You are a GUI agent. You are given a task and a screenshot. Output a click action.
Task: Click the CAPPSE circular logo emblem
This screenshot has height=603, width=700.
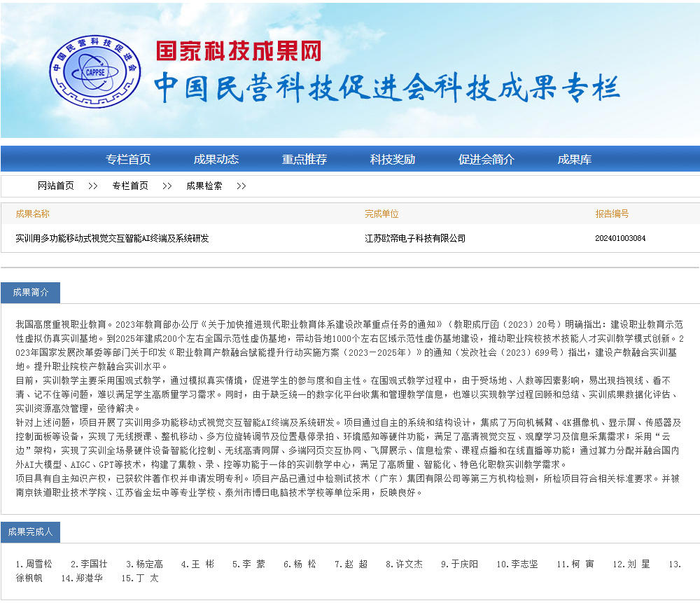click(x=94, y=71)
